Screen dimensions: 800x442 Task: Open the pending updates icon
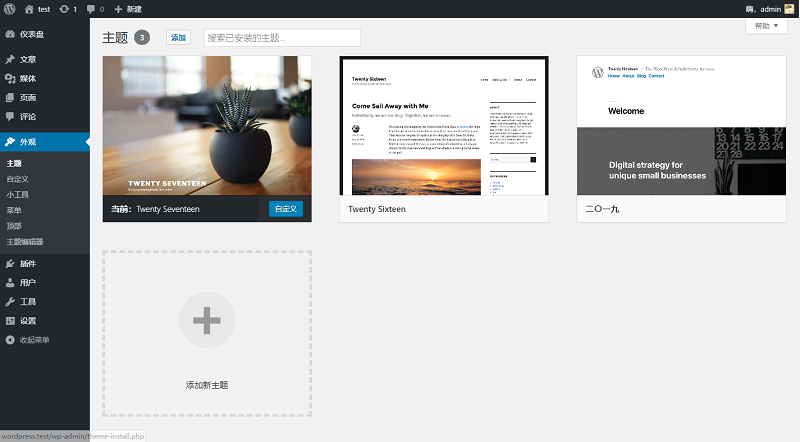[64, 9]
